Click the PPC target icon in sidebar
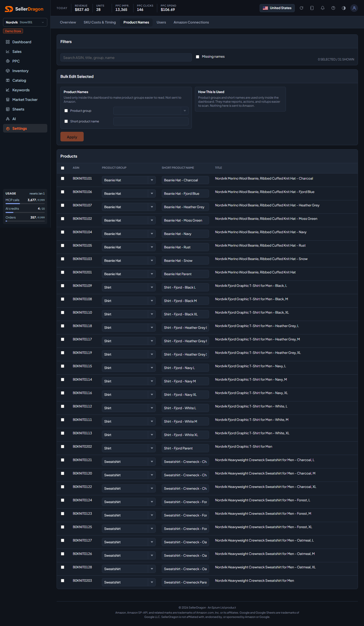Viewport: 364px width, 626px height. (x=8, y=61)
